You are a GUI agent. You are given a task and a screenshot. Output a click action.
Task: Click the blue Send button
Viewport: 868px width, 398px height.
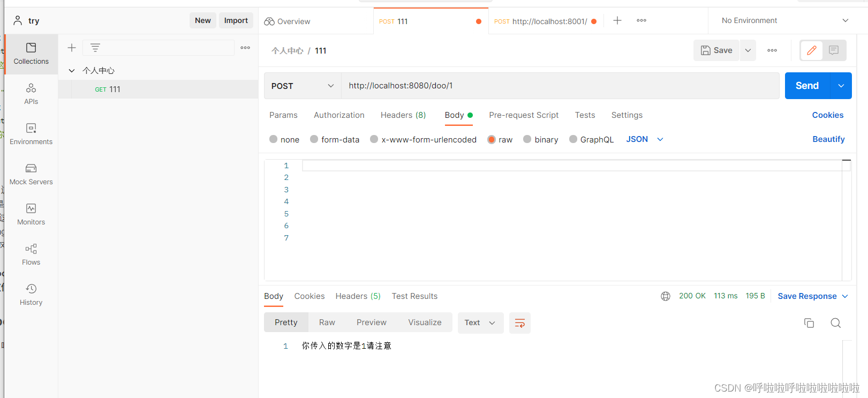pos(807,86)
